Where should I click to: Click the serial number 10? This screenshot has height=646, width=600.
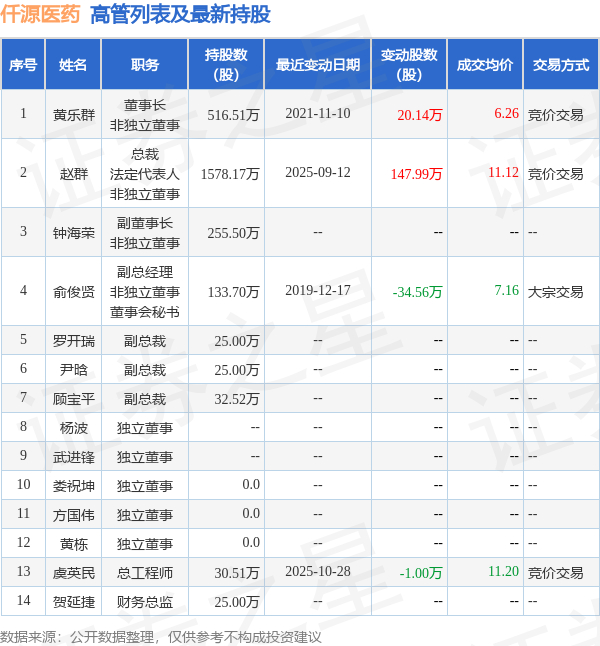pos(23,484)
